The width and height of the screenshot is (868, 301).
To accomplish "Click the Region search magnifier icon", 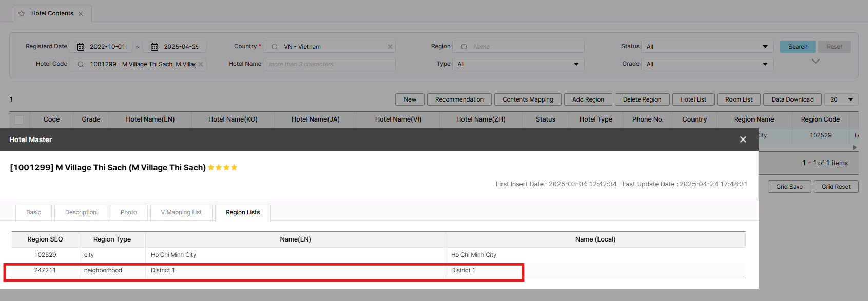I will pyautogui.click(x=464, y=47).
